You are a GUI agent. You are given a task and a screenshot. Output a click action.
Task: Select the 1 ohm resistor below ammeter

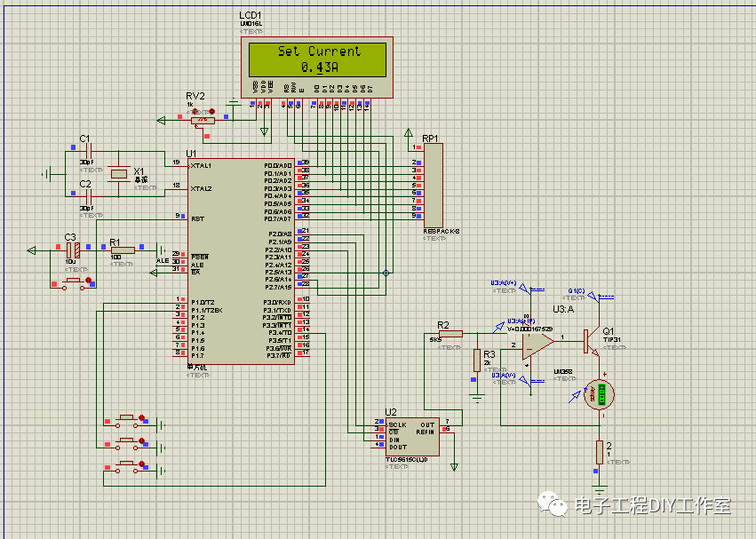pos(600,452)
